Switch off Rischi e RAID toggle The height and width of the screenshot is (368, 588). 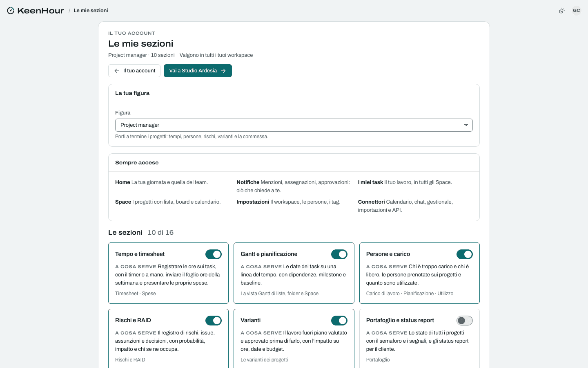[x=214, y=321]
